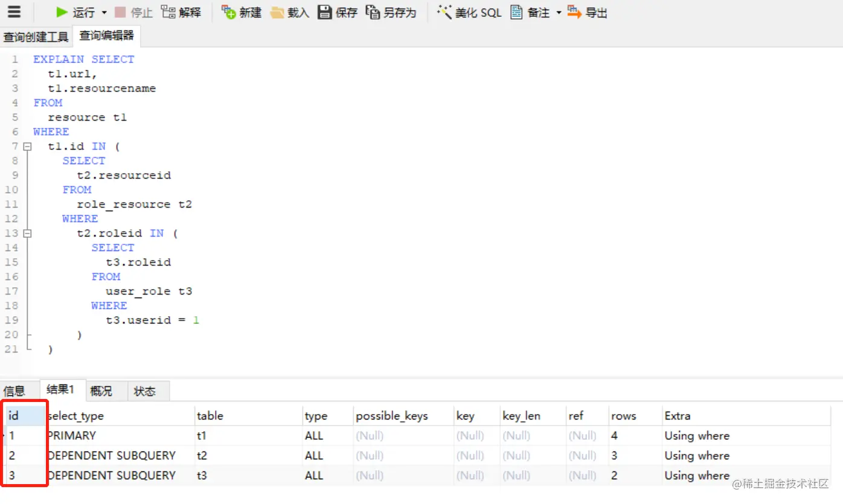
Task: Open the dropdown arrow beside 运行
Action: (x=104, y=13)
